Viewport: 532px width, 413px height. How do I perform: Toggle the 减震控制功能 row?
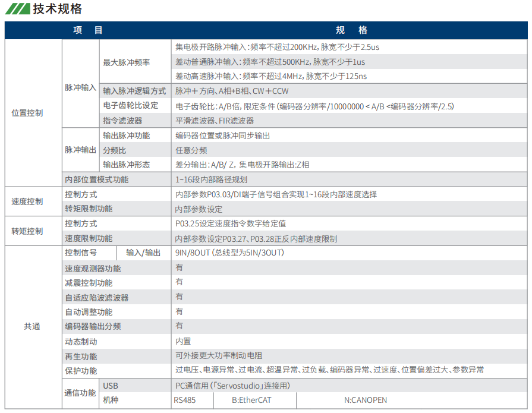coord(89,282)
